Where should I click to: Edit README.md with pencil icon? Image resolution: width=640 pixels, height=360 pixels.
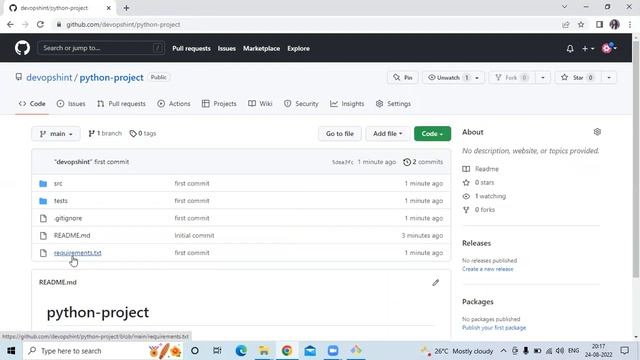pos(436,282)
